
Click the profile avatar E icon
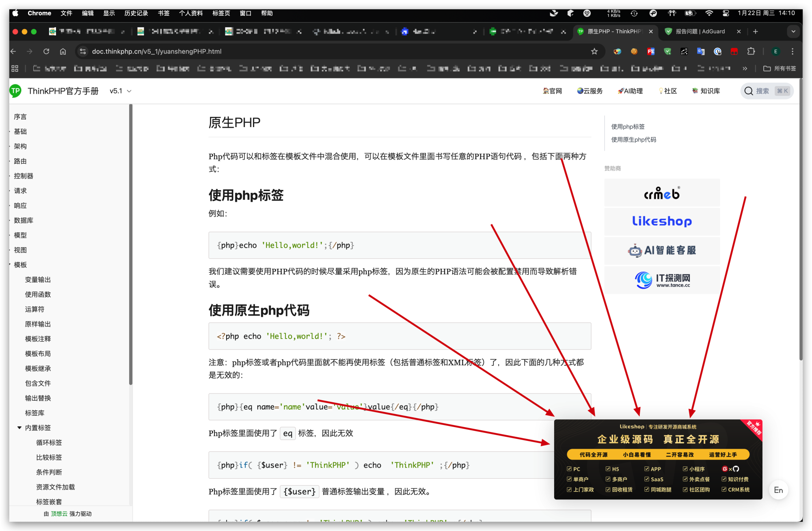click(776, 52)
